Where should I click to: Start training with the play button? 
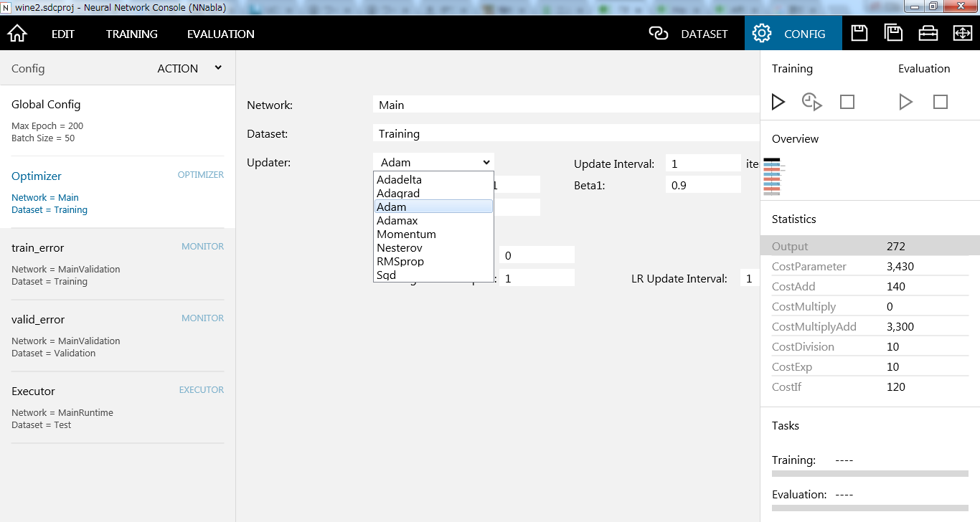[778, 102]
